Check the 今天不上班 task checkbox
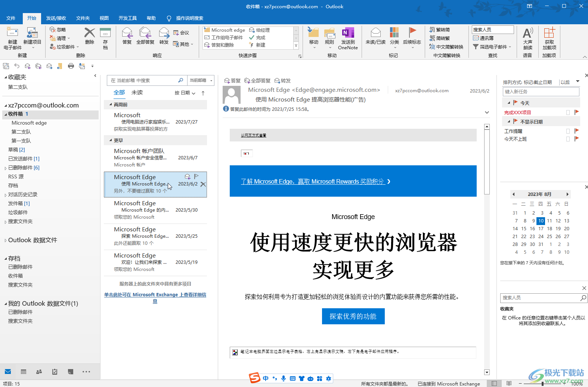Image resolution: width=588 pixels, height=387 pixels. pos(568,139)
